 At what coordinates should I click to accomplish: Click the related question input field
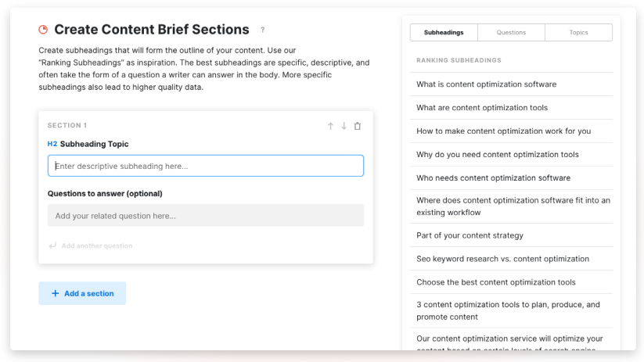point(206,216)
